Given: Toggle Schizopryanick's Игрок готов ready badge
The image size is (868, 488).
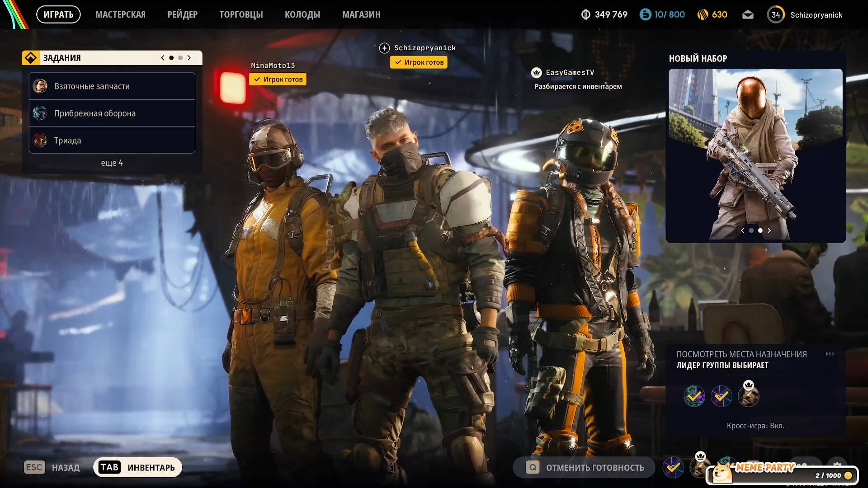Looking at the screenshot, I should (419, 62).
